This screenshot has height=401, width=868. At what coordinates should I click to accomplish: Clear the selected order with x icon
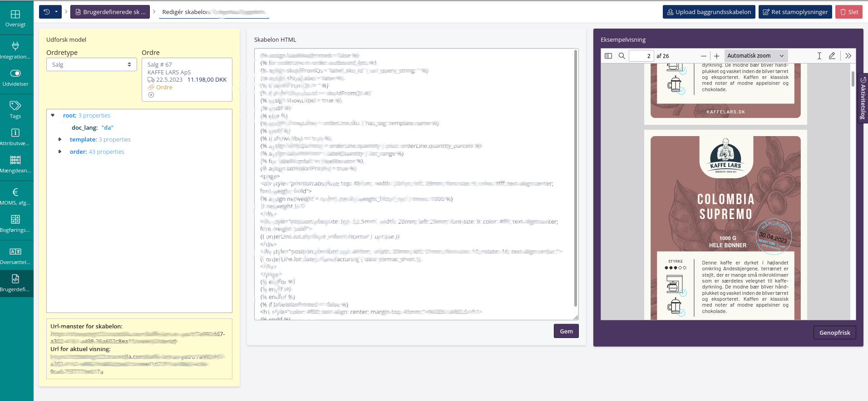coord(151,95)
